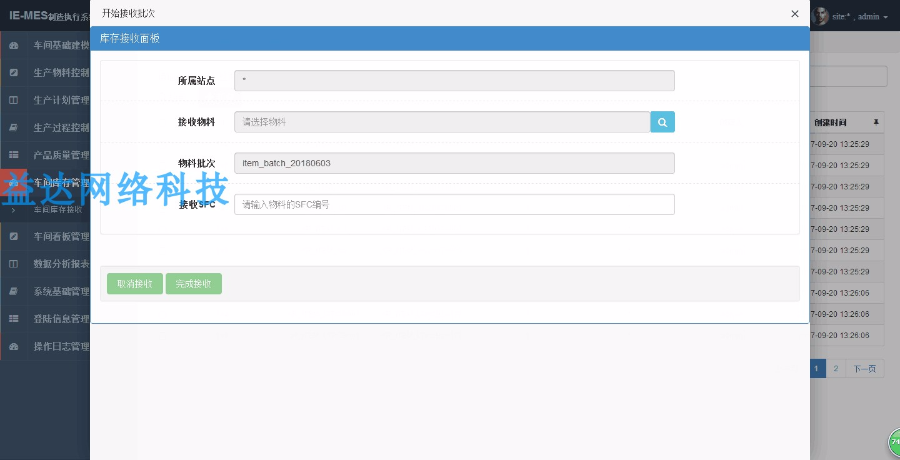Open the 系统基础管理 sidebar menu
Image resolution: width=900 pixels, height=460 pixels.
click(45, 292)
